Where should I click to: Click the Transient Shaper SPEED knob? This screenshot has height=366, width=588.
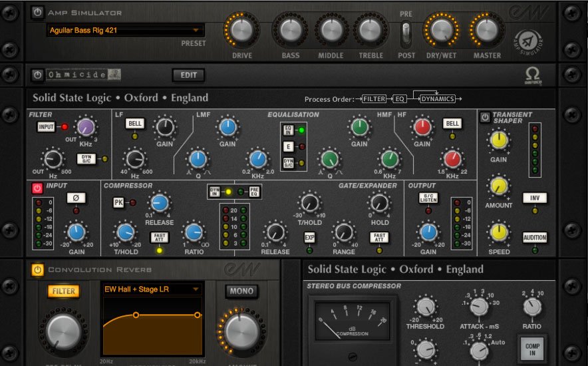tap(499, 232)
